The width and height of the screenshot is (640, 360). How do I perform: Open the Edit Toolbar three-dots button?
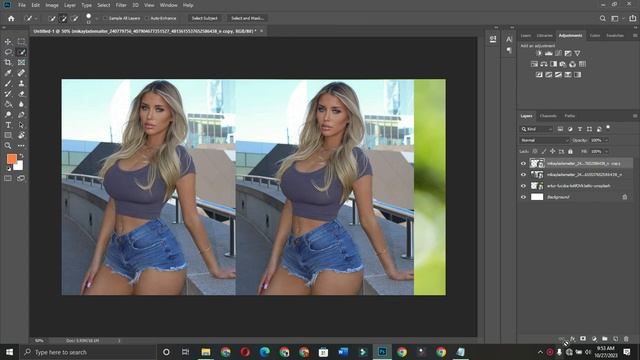[21, 146]
